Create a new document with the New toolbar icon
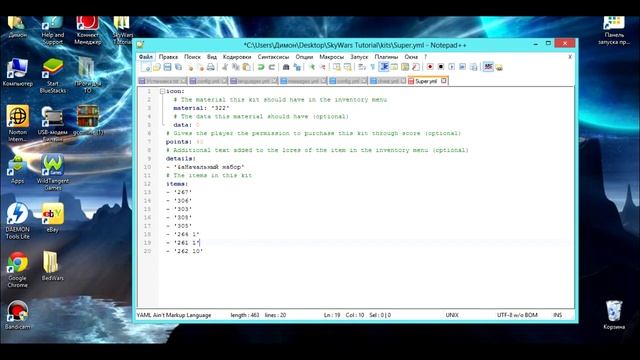The image size is (640, 360). pos(146,67)
